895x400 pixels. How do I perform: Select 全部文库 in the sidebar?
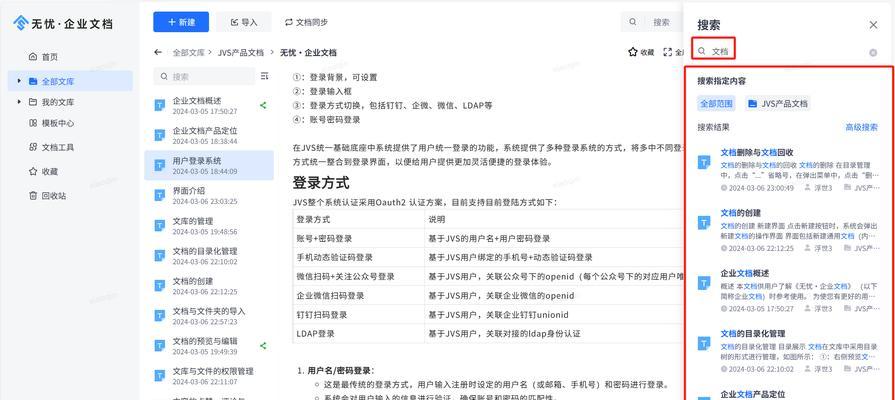70,81
